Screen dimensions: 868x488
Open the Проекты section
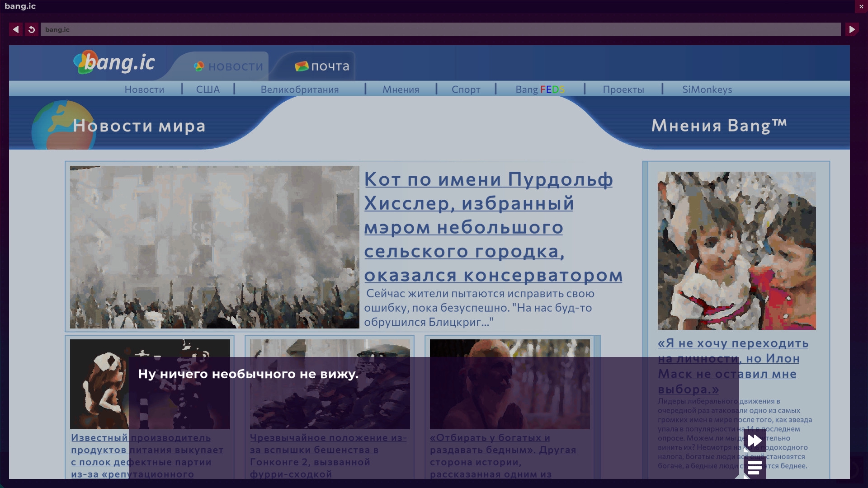click(623, 89)
